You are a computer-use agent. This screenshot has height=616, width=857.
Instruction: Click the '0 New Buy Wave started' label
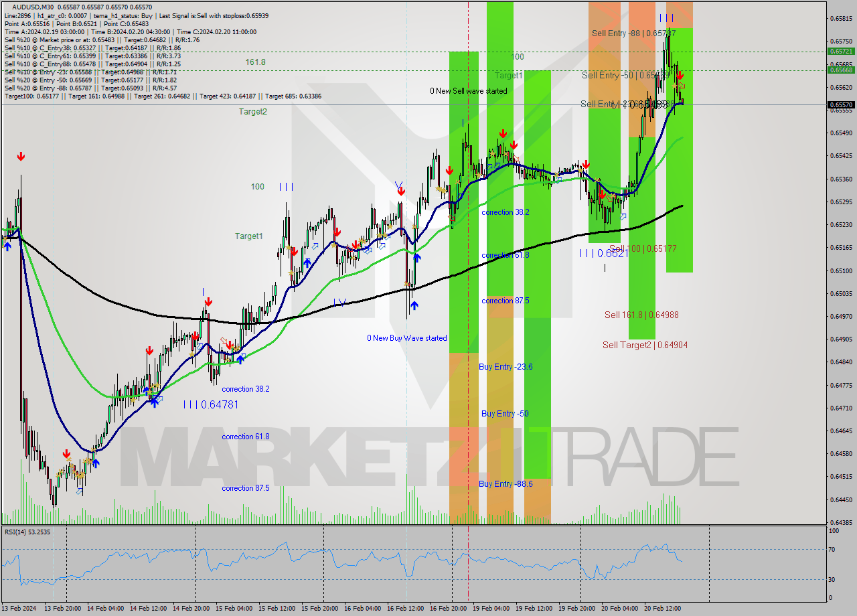coord(407,338)
